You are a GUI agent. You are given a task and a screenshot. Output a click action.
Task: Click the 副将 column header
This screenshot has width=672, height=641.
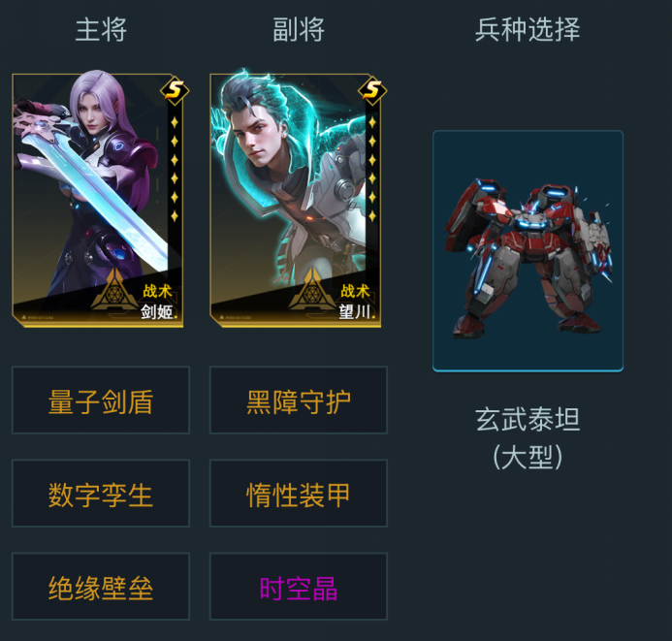tap(299, 29)
